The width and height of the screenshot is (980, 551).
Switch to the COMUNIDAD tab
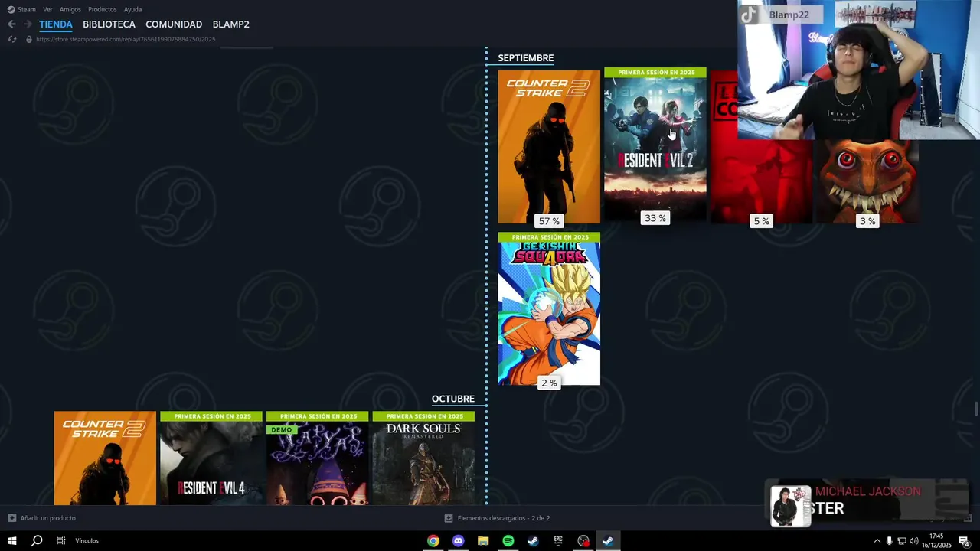(x=174, y=24)
